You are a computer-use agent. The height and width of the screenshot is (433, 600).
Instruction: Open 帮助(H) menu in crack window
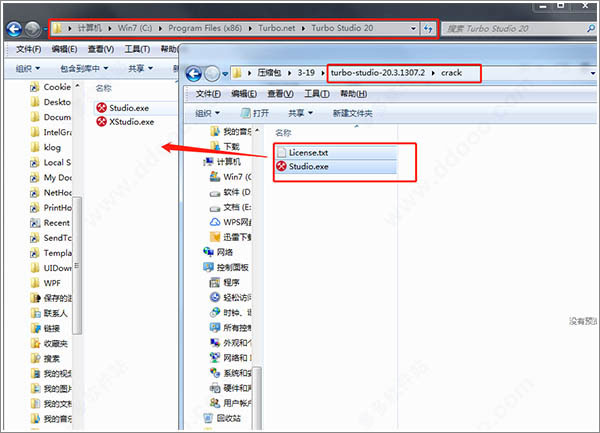[353, 94]
